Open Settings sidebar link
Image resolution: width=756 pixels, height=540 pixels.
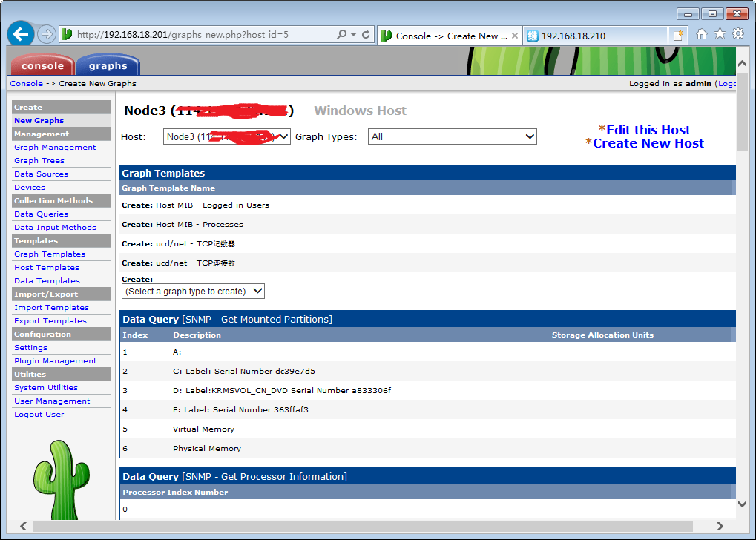point(31,347)
